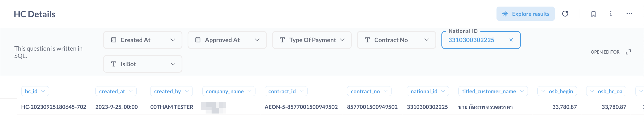Clear the National ID filter value

[x=511, y=40]
